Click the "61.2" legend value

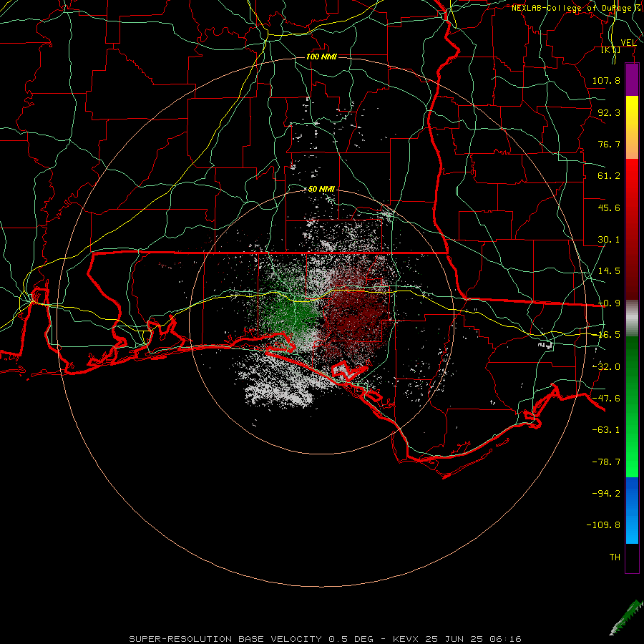(x=609, y=176)
